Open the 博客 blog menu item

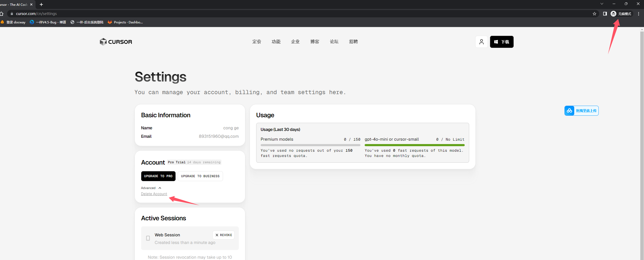[315, 42]
